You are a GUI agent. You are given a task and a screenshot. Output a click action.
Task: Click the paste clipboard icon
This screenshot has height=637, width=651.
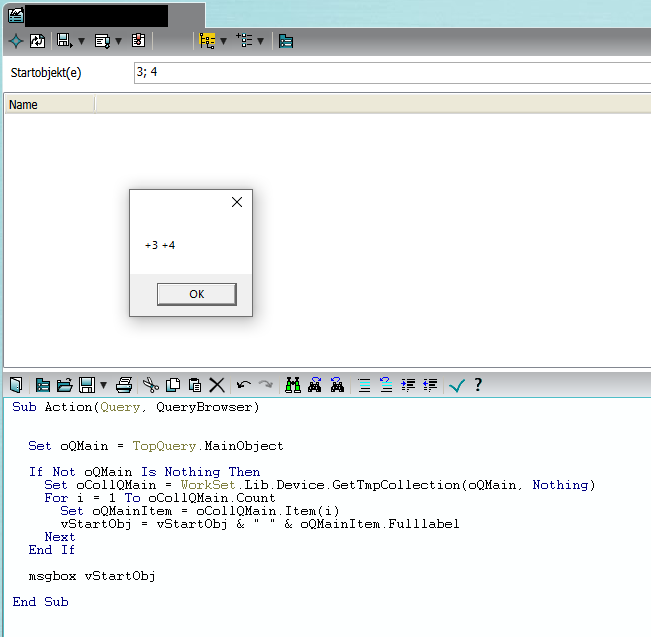195,385
